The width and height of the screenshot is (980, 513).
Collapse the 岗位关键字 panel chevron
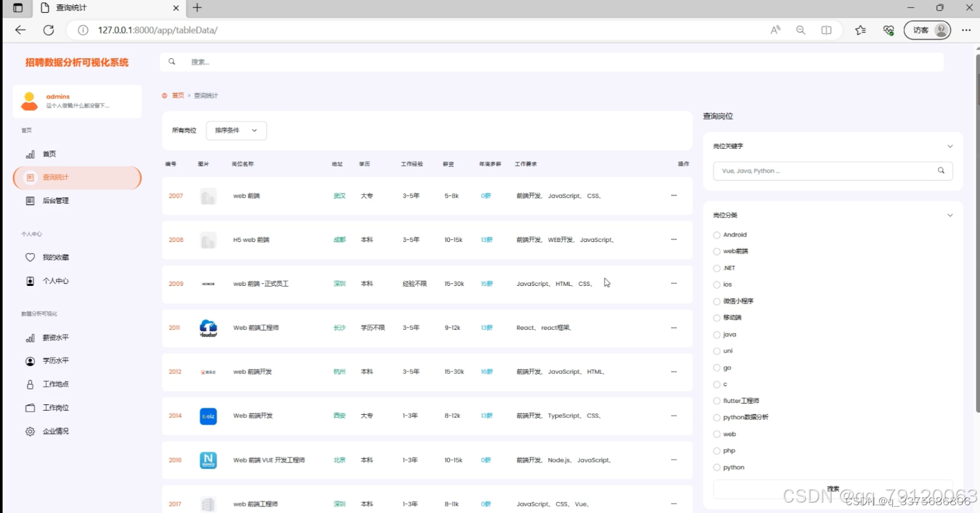point(950,146)
